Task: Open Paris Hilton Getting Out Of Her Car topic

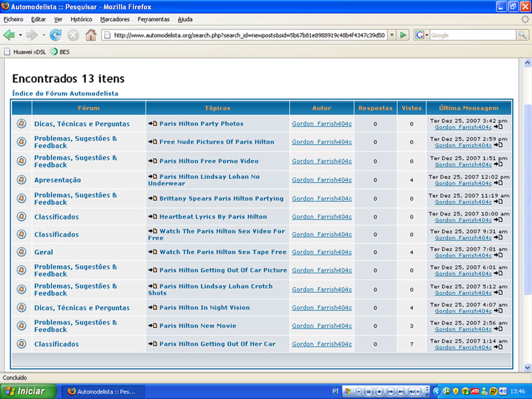Action: click(x=217, y=344)
